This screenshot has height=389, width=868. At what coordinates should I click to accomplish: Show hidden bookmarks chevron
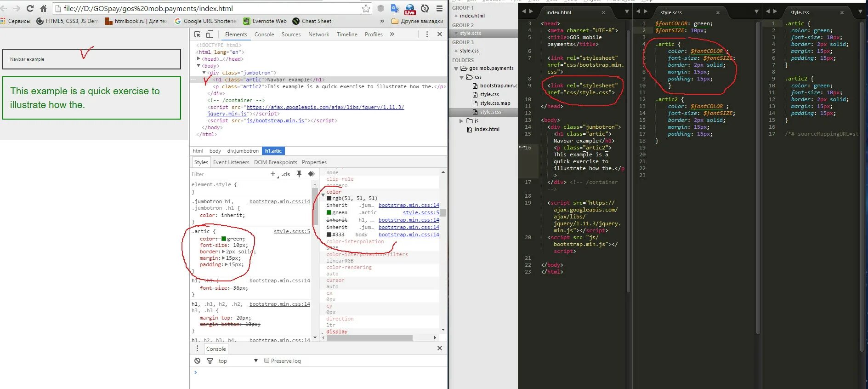tap(382, 21)
